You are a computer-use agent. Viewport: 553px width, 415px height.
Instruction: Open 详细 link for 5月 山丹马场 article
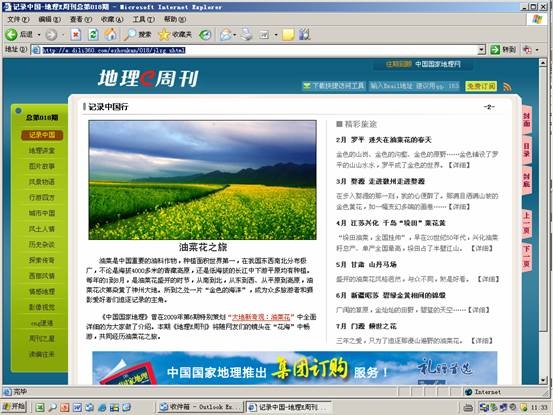(x=488, y=279)
